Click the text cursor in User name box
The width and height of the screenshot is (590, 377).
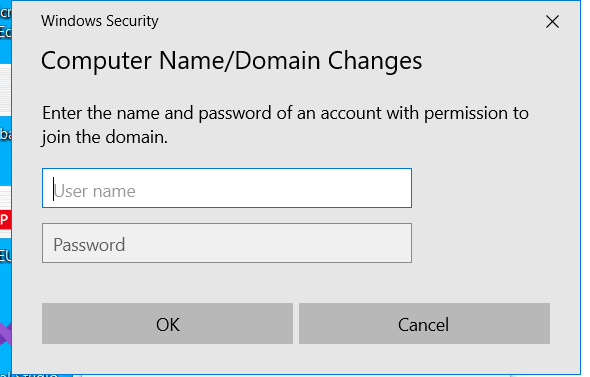[x=53, y=189]
